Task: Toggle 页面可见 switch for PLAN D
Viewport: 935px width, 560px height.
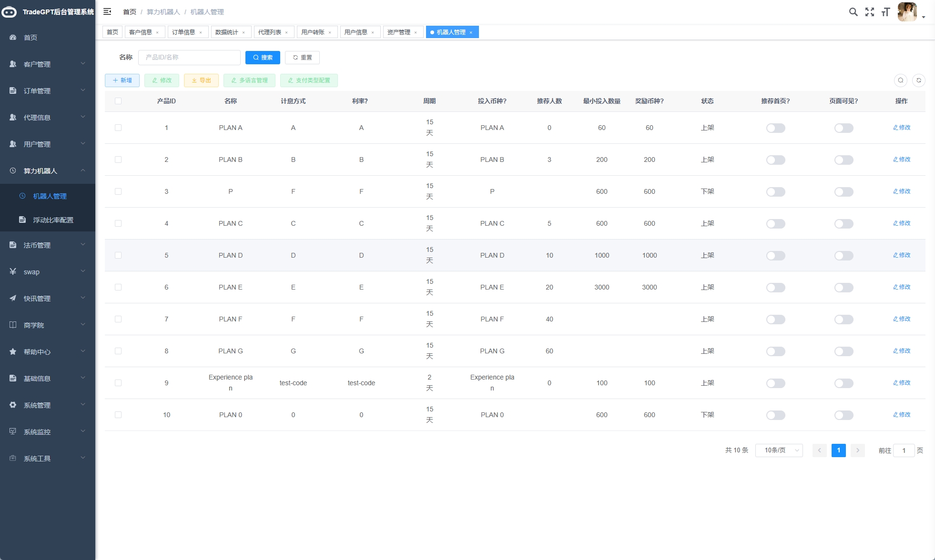Action: pos(844,256)
